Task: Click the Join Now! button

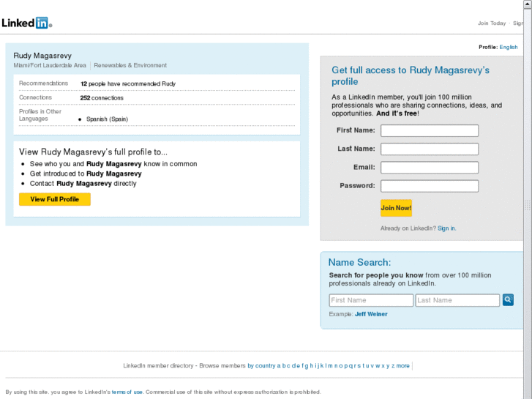Action: 396,208
